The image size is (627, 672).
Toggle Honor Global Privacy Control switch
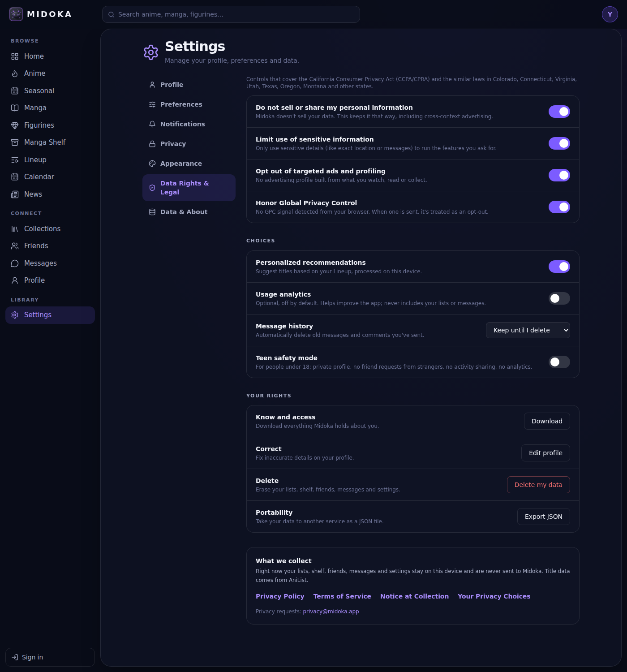point(559,207)
